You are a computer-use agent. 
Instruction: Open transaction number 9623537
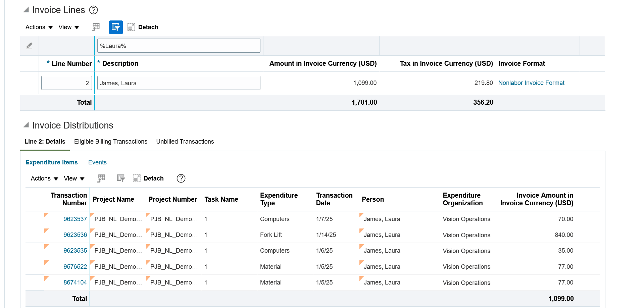(75, 219)
